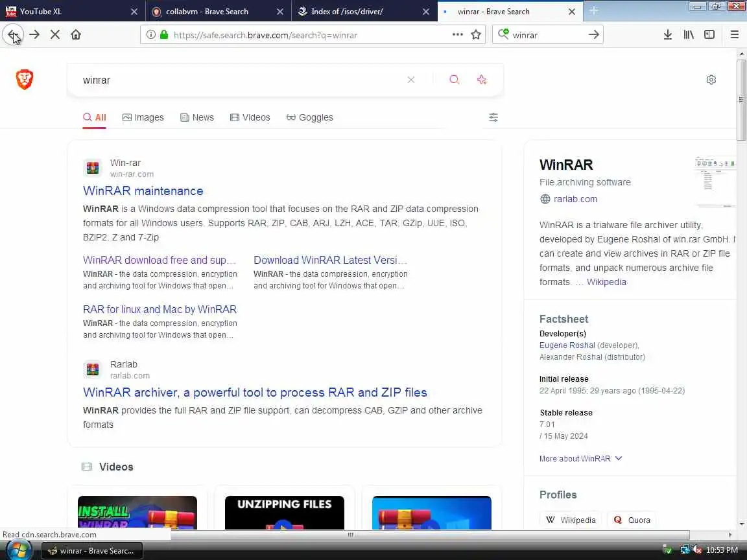Run search with pink magnifier icon
The height and width of the screenshot is (560, 747).
(x=455, y=80)
